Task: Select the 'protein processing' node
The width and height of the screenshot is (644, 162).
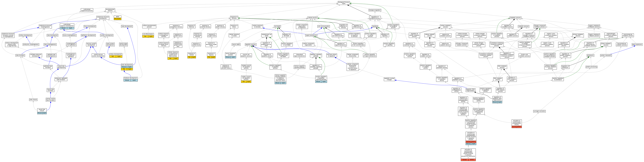Action: pos(591,67)
